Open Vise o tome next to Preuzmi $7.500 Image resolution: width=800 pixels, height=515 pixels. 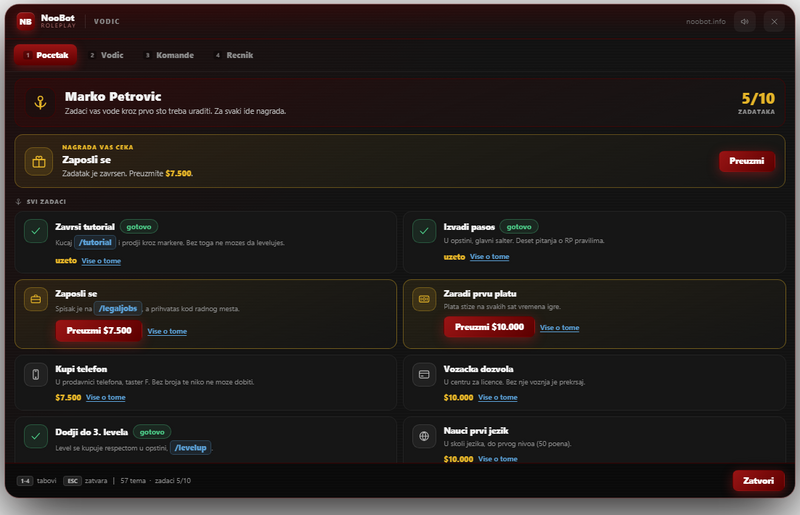(167, 331)
